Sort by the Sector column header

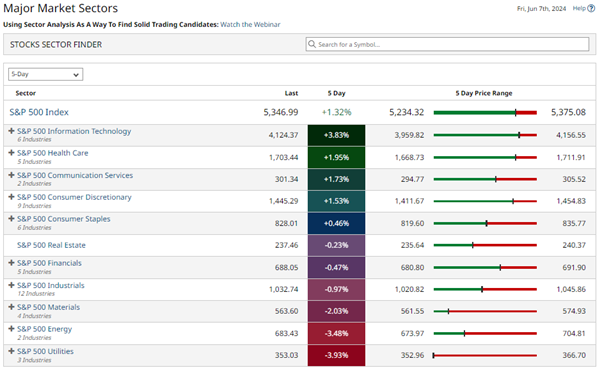pos(26,93)
